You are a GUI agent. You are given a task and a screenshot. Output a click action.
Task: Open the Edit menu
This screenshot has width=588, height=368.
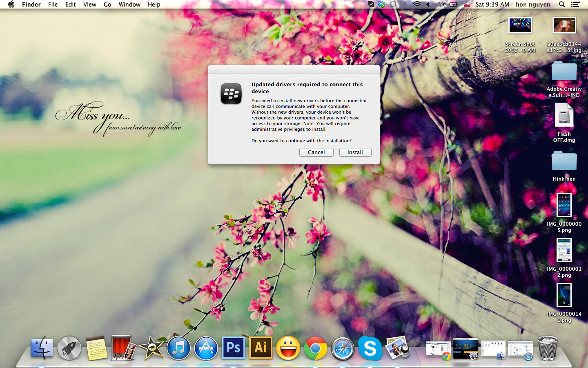70,4
